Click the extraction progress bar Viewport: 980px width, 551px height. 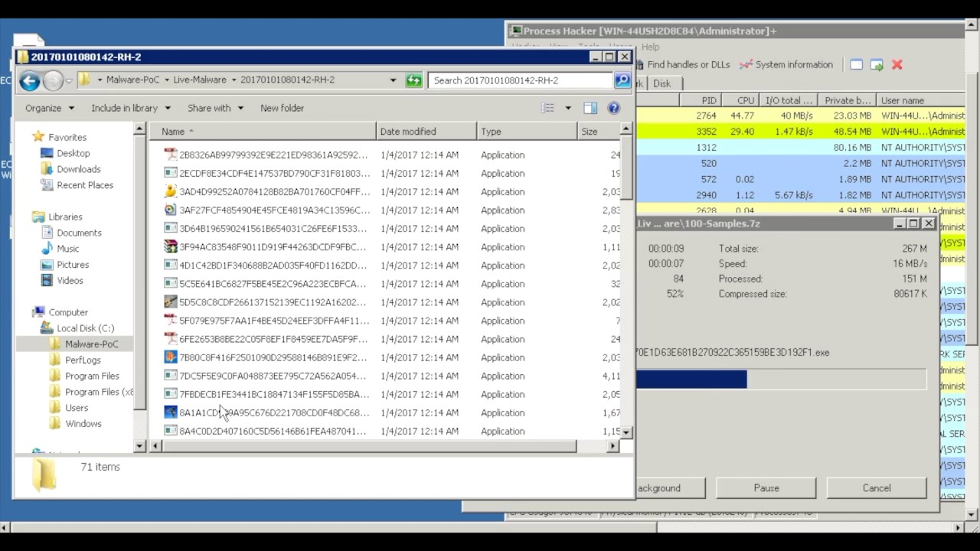click(x=781, y=379)
